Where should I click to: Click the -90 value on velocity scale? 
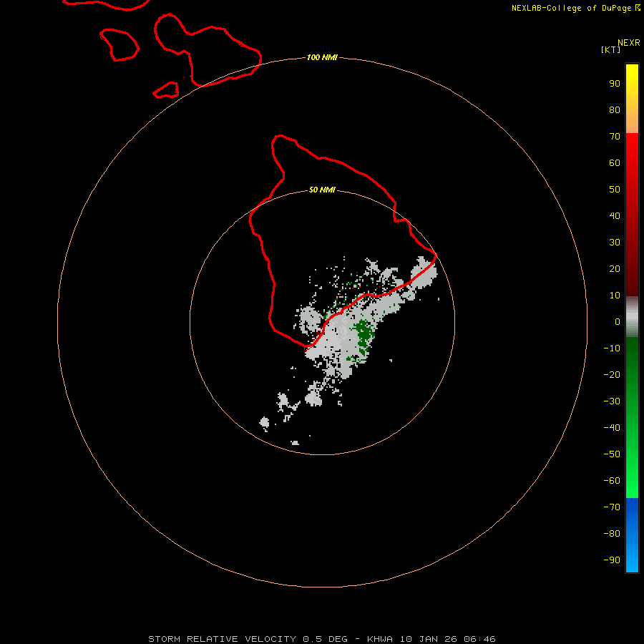pos(612,560)
